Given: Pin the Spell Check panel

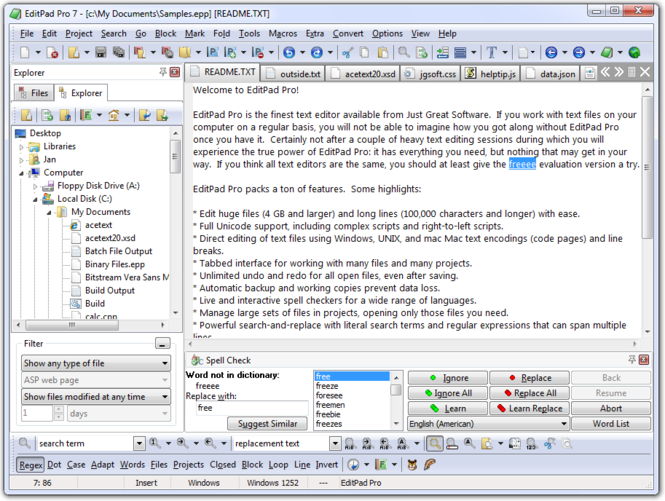Looking at the screenshot, I should pos(631,360).
